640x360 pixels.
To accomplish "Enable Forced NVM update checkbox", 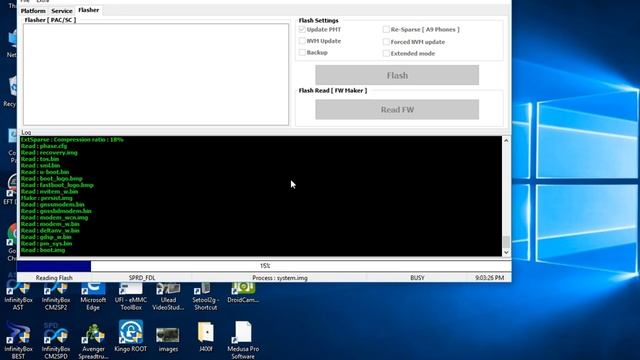I will click(x=386, y=42).
